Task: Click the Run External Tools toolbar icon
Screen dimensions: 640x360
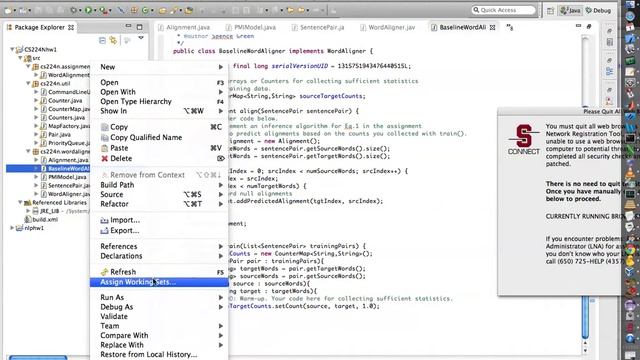Action: coord(104,10)
